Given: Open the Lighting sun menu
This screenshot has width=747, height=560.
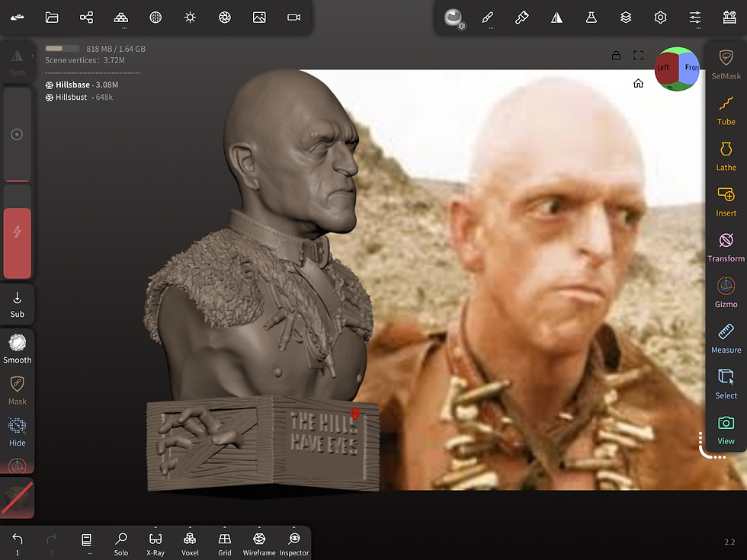Looking at the screenshot, I should [190, 18].
